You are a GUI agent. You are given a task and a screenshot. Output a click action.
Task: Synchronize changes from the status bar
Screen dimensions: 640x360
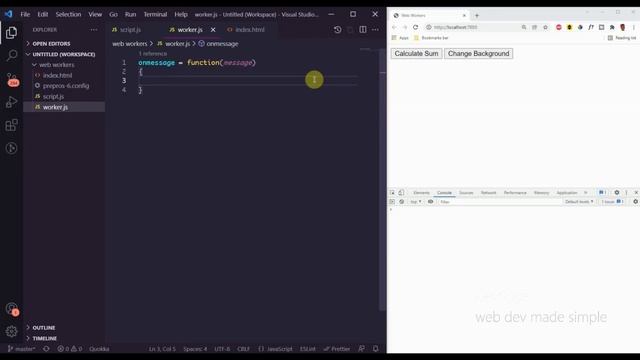pyautogui.click(x=46, y=349)
